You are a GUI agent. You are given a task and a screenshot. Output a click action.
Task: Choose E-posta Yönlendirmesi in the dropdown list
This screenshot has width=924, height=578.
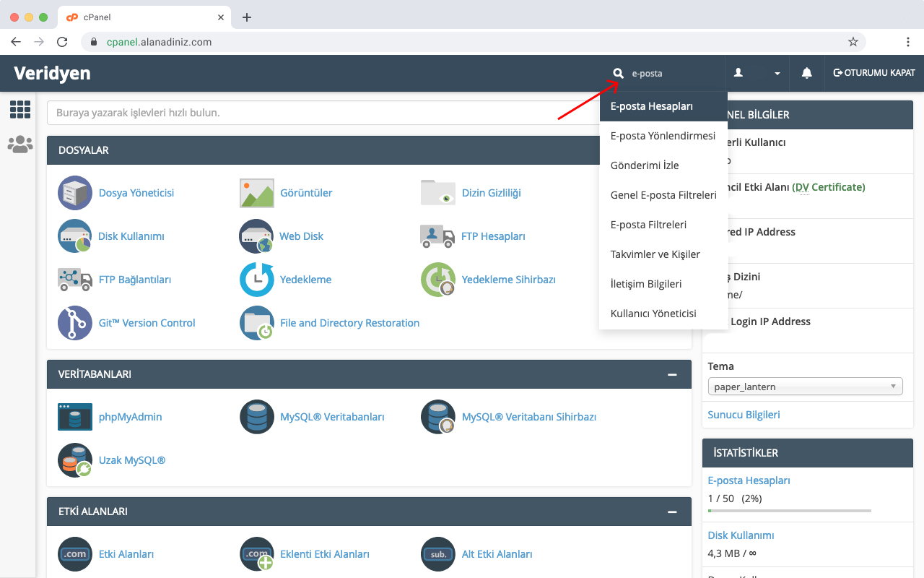tap(663, 136)
